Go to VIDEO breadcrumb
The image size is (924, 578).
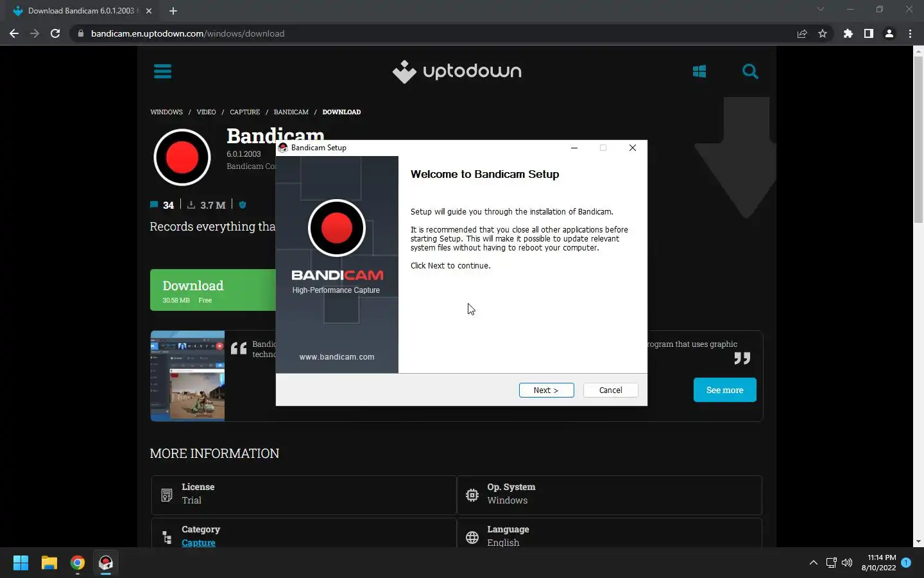pyautogui.click(x=206, y=112)
